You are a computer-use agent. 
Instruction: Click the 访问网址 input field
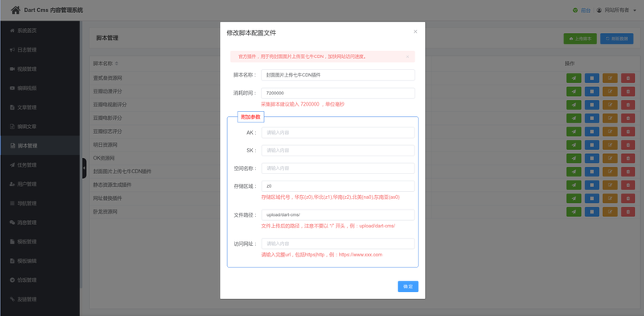pyautogui.click(x=337, y=243)
